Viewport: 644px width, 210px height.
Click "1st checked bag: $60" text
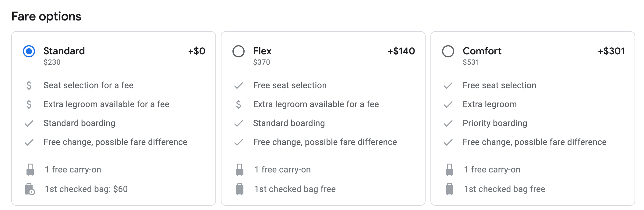point(86,189)
